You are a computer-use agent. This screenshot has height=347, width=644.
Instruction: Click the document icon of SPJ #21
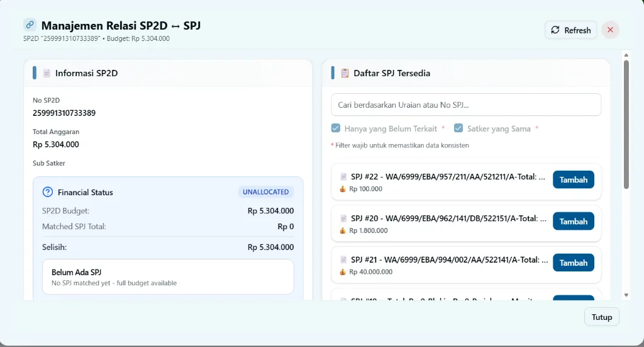tap(343, 259)
